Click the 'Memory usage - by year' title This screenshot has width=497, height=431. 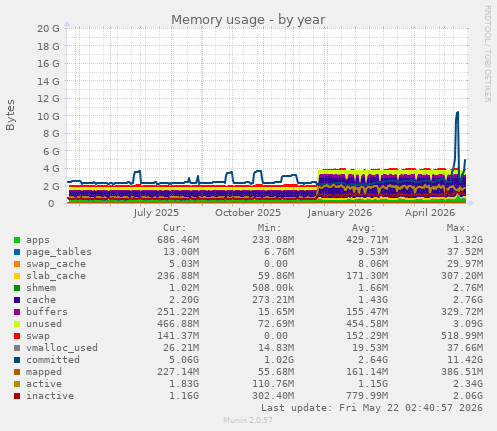click(x=248, y=20)
